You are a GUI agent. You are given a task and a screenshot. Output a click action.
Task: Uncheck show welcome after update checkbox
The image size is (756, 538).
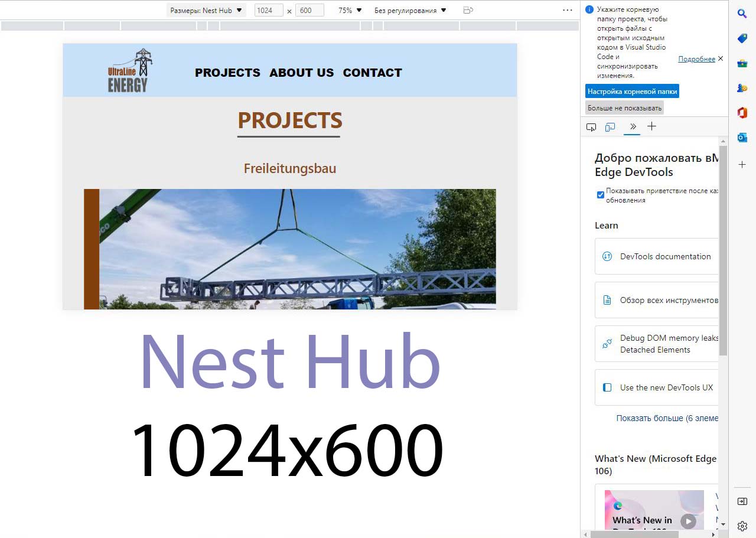[x=600, y=195]
